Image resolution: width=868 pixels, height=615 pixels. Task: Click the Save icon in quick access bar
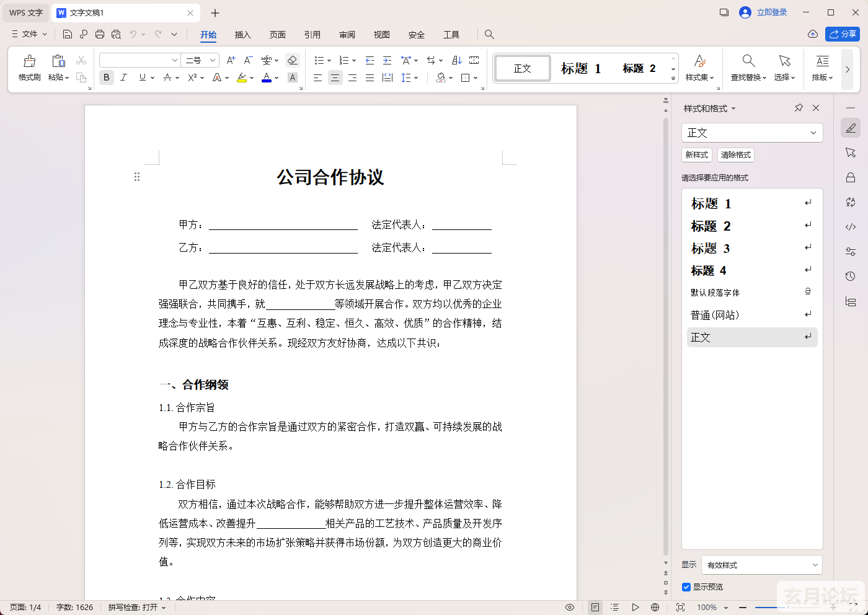pyautogui.click(x=68, y=34)
